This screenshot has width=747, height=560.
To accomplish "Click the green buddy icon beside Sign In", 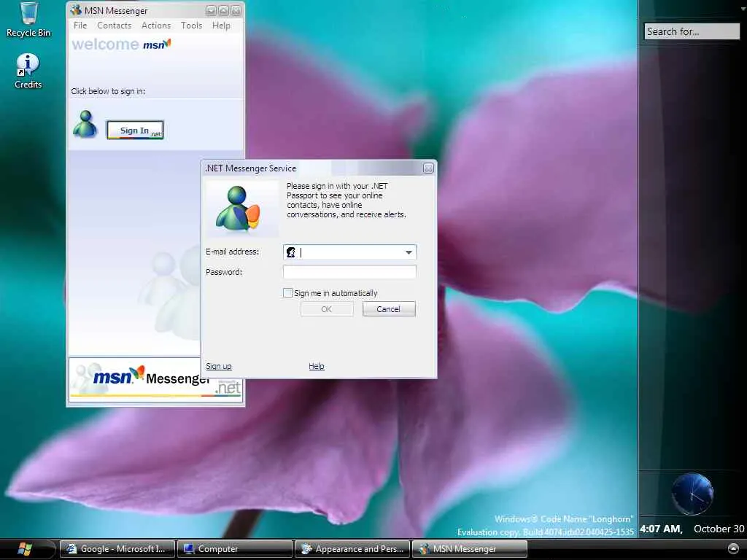I will click(x=85, y=125).
